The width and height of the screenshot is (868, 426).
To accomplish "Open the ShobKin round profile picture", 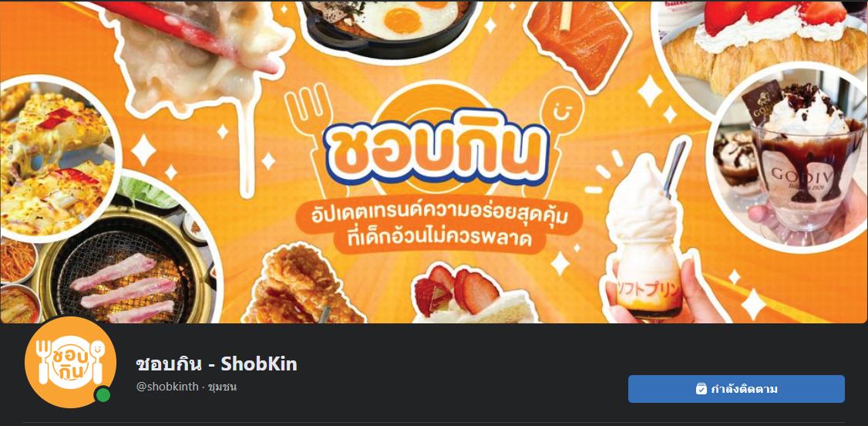I will click(x=70, y=362).
